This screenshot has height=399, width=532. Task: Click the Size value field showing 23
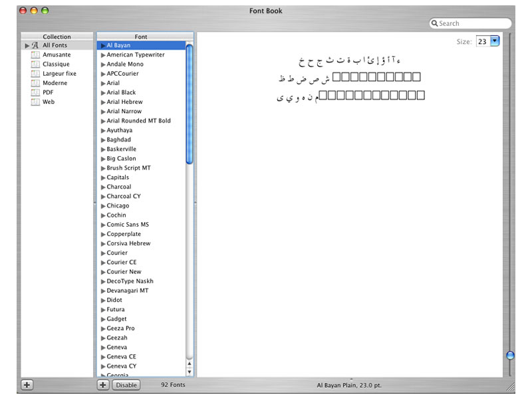coord(483,41)
